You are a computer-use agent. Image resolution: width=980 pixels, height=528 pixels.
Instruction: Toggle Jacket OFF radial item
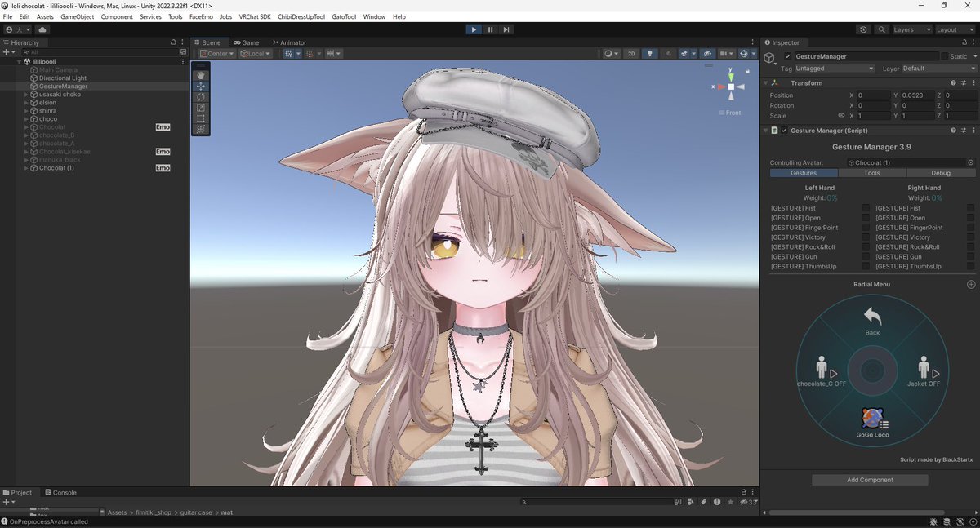point(924,371)
